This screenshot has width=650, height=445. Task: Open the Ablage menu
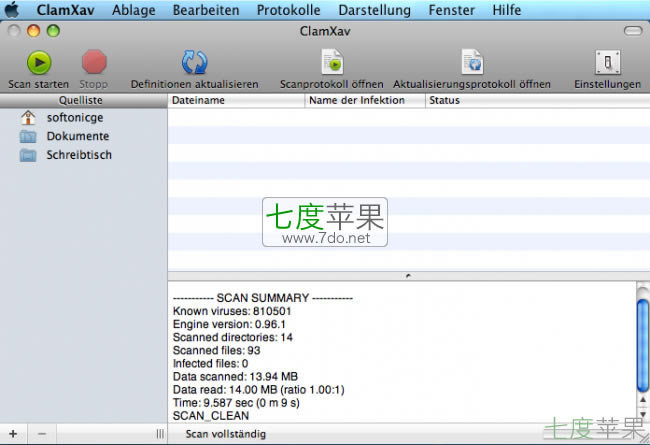133,10
